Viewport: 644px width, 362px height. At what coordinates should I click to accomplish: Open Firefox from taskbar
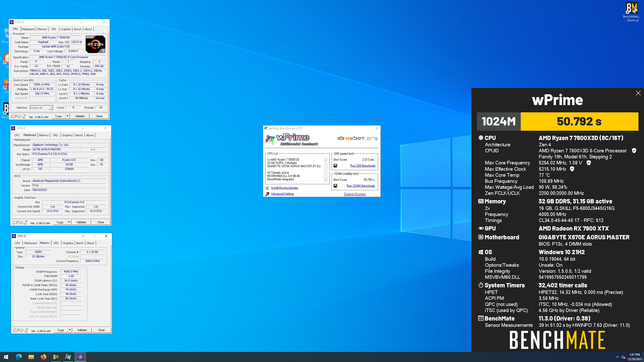43,357
